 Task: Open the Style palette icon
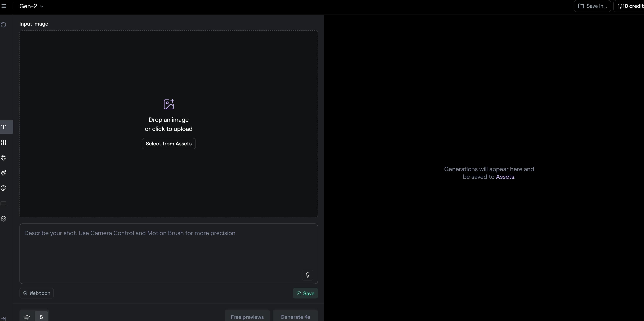(x=3, y=188)
